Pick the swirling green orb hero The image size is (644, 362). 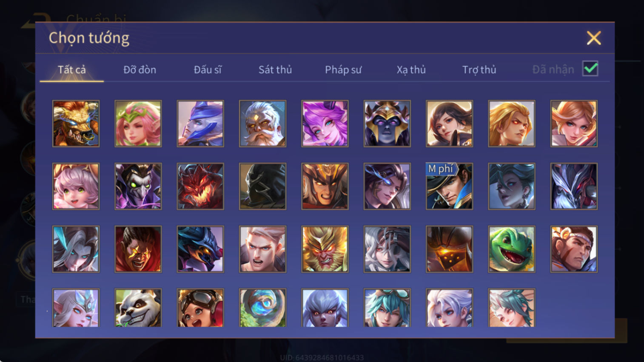(262, 308)
